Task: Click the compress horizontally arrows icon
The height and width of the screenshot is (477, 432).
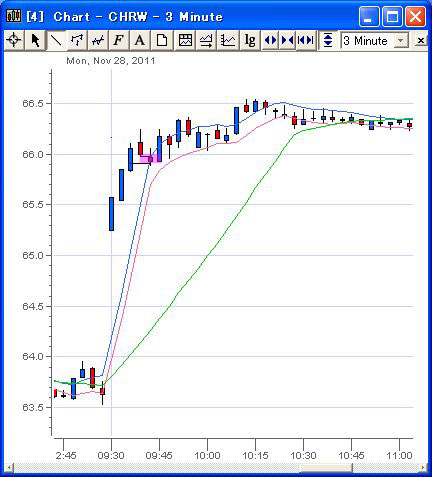Action: click(x=288, y=40)
